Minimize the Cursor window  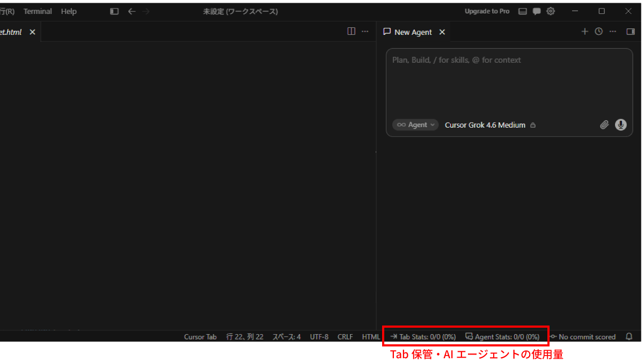[x=576, y=11]
